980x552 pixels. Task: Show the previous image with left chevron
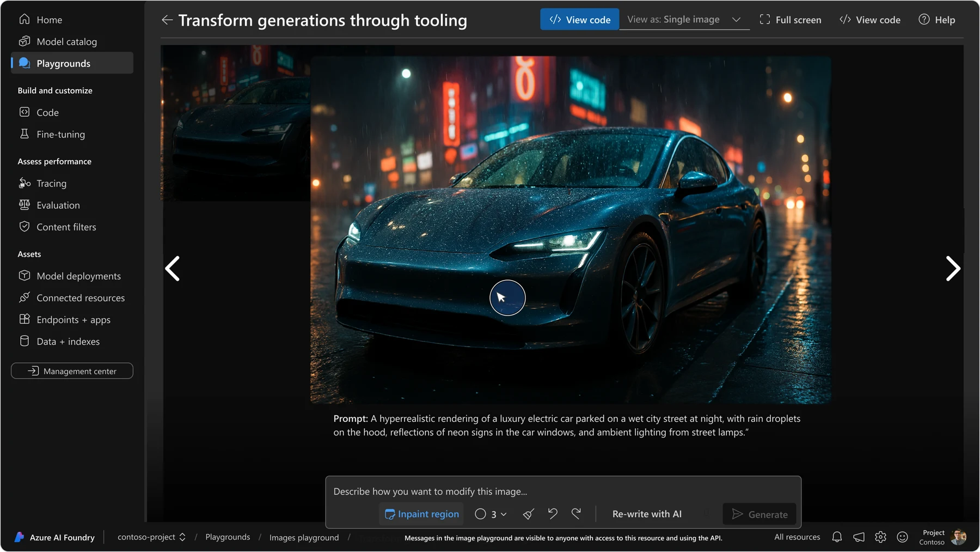tap(173, 269)
